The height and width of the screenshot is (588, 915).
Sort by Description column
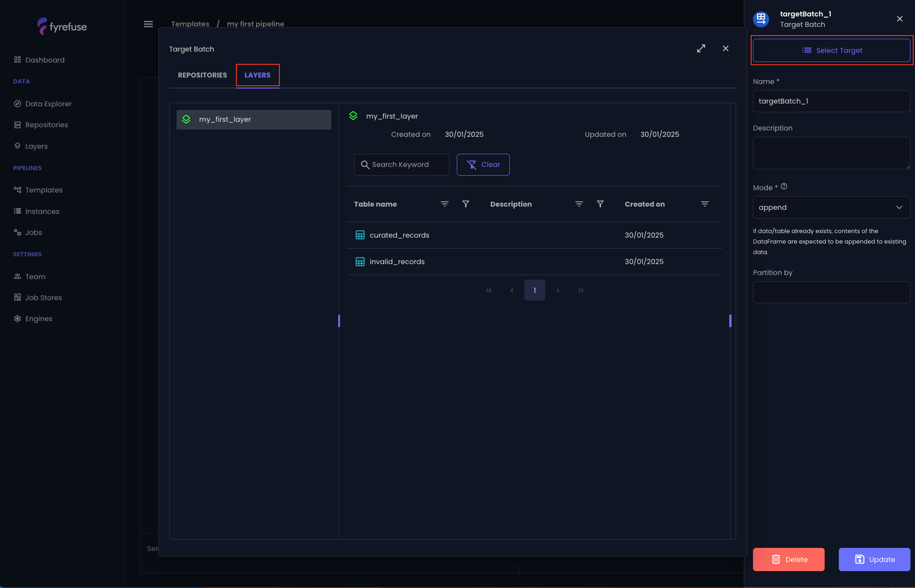579,204
